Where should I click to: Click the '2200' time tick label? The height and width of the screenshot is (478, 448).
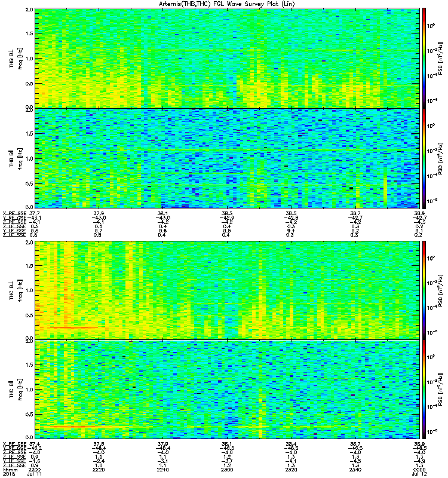pos(35,470)
